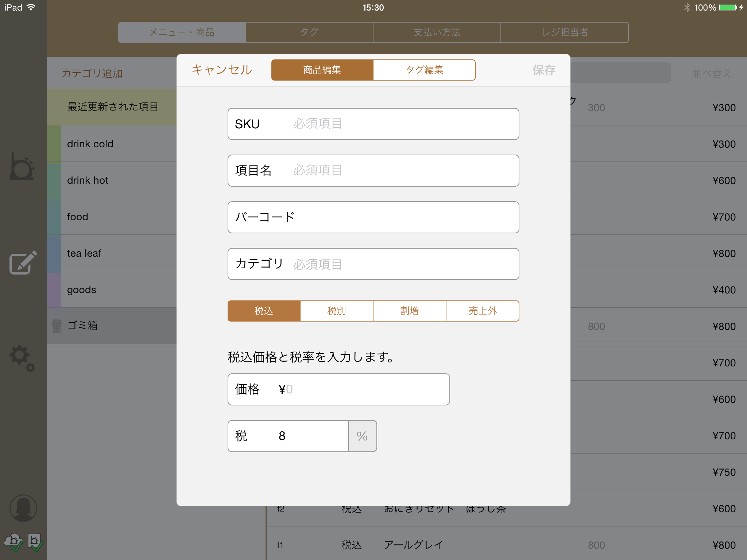Focus the 項目名 input field
The width and height of the screenshot is (747, 560).
373,171
